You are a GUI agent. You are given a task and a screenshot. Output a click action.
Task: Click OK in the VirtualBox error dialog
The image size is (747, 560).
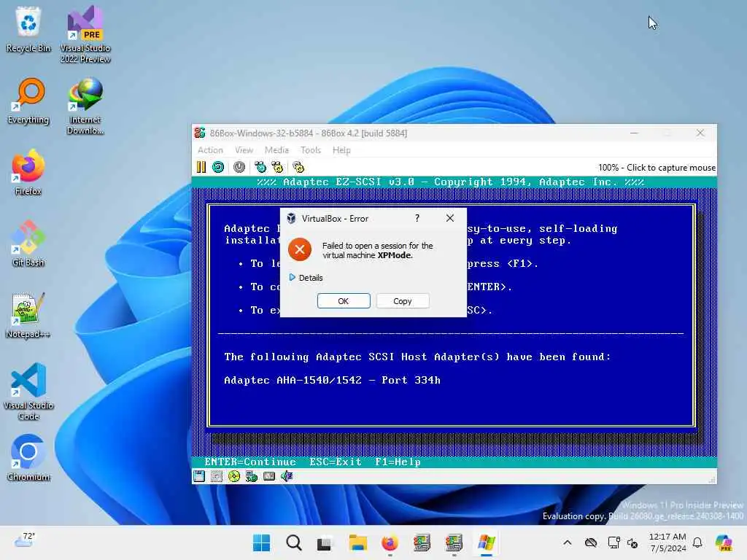[344, 301]
